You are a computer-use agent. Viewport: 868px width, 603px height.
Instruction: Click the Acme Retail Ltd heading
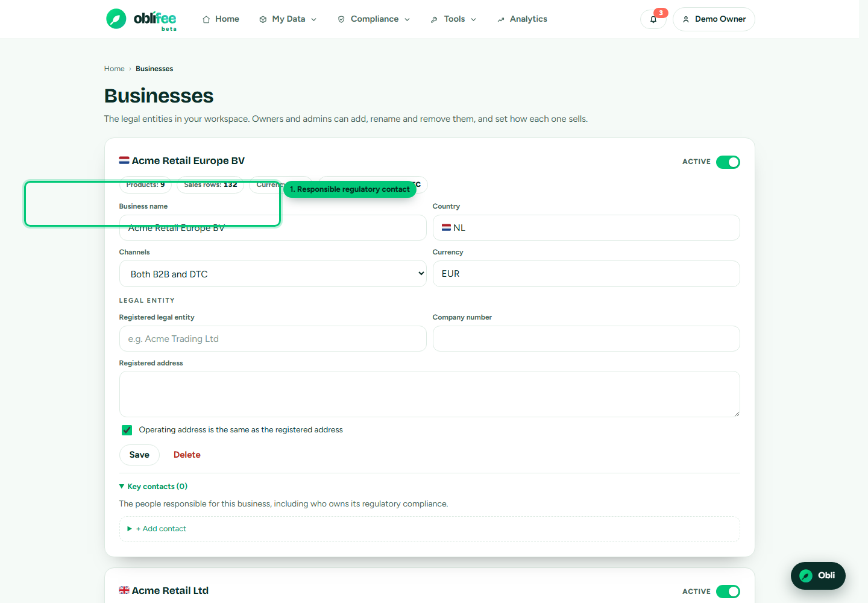pos(170,590)
